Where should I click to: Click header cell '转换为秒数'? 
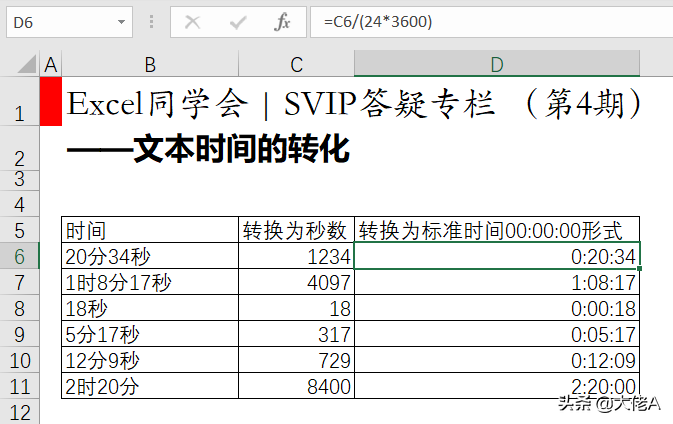coord(296,230)
